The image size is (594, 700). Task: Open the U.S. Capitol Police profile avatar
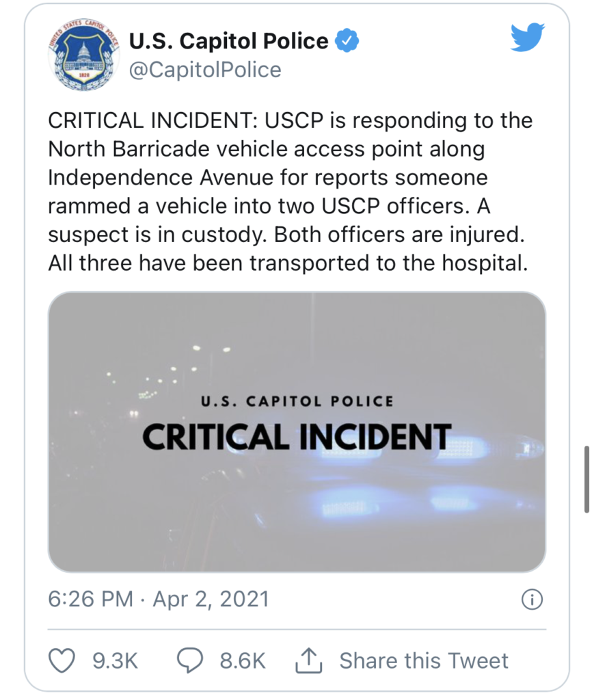pos(84,55)
